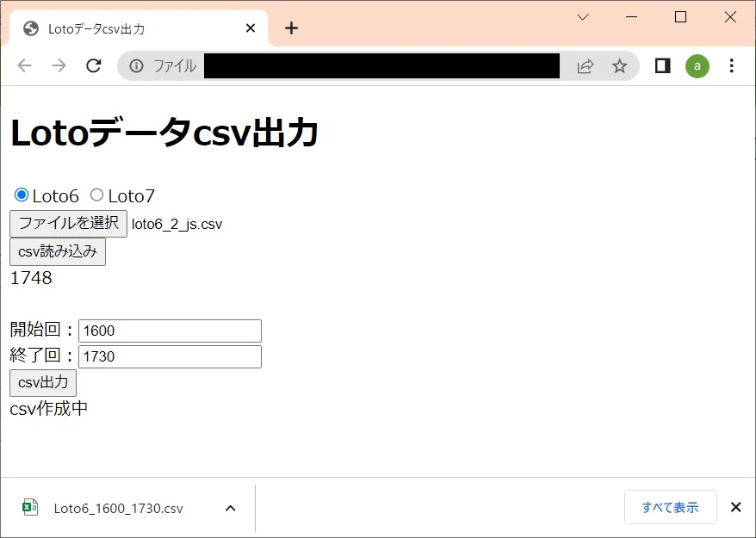Open the share page icon

[x=586, y=65]
